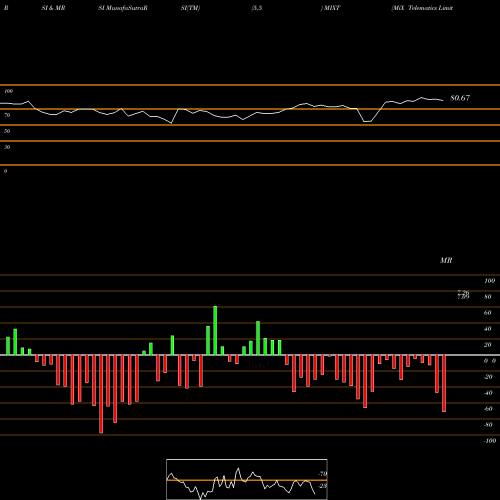Click the 60 label on right axis
This screenshot has width=500, height=500.
pyautogui.click(x=488, y=313)
